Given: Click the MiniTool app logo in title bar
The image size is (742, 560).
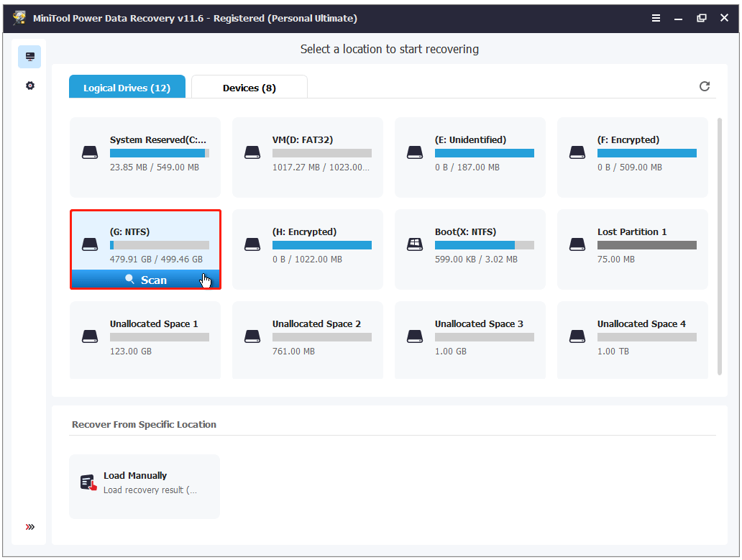Looking at the screenshot, I should point(19,18).
